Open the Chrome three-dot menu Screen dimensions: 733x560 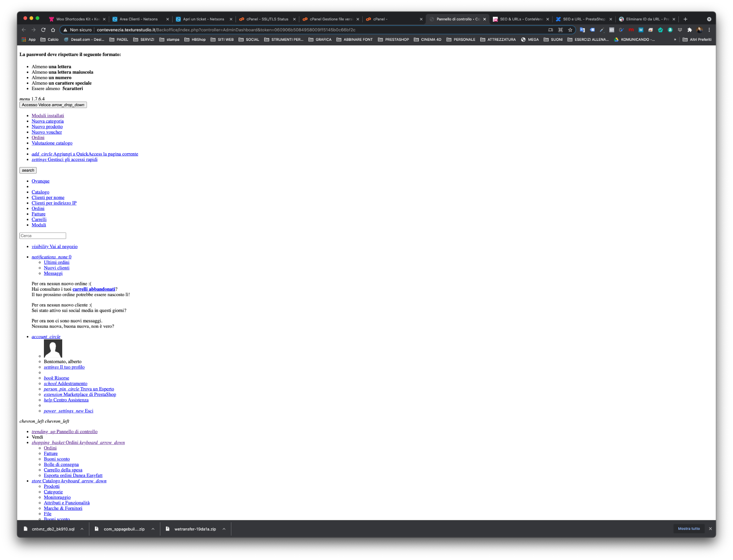click(709, 30)
